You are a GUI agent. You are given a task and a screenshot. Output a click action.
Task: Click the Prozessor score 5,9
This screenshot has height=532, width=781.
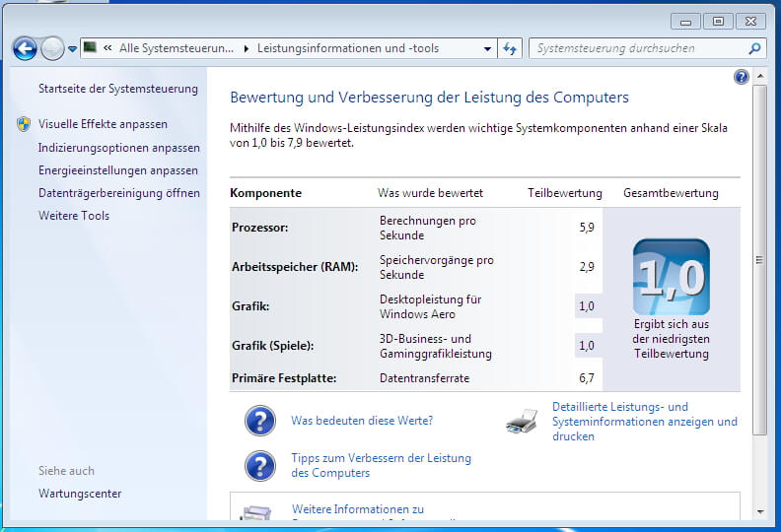587,228
